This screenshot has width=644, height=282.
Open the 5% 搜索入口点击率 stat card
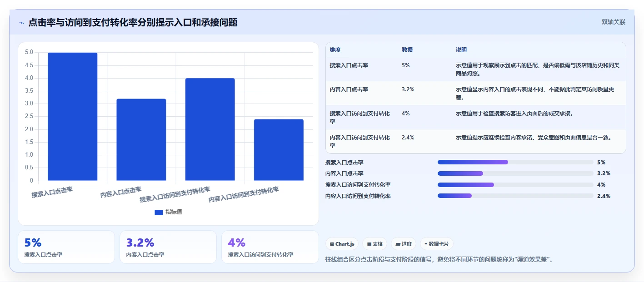tap(66, 247)
